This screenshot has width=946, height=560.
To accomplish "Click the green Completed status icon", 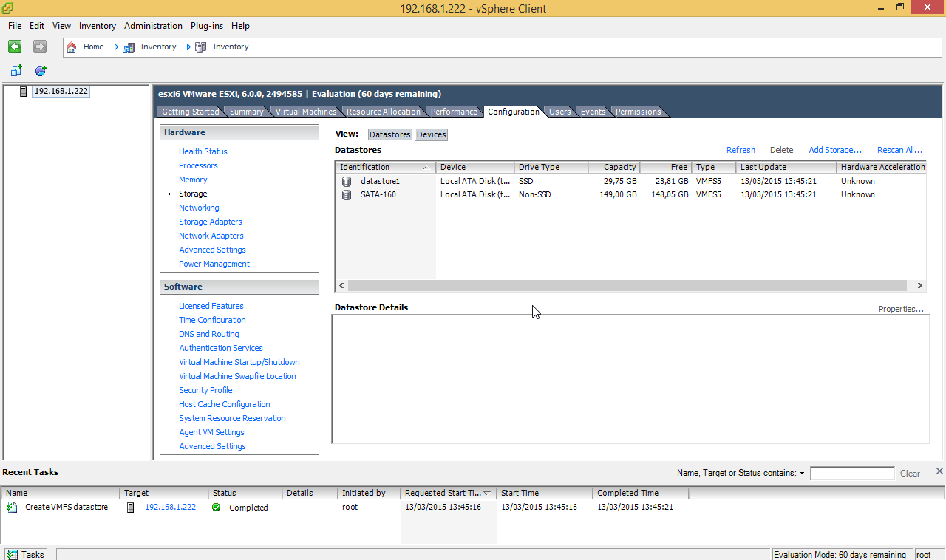I will [217, 508].
